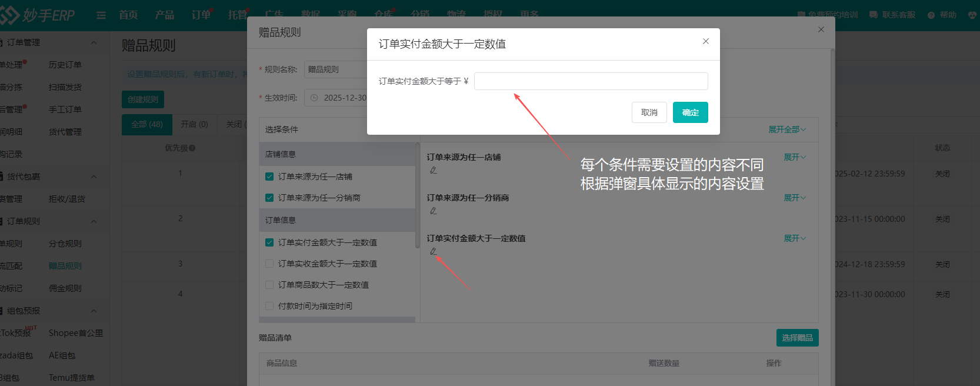Image resolution: width=980 pixels, height=386 pixels.
Task: Open 免费预约培训 link
Action: coord(827,15)
